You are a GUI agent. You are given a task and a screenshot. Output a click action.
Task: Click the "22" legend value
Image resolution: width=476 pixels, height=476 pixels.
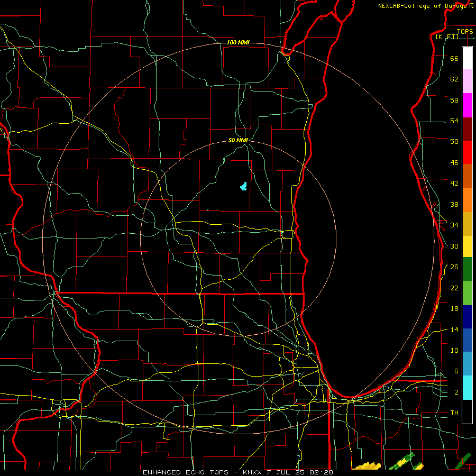(454, 288)
